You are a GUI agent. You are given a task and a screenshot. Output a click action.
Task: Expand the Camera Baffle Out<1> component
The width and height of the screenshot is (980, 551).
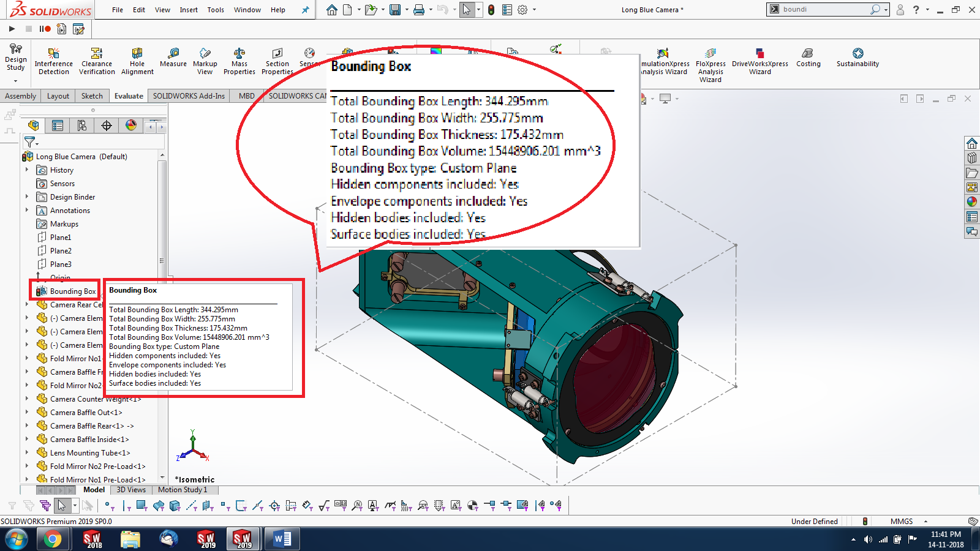pos(28,412)
